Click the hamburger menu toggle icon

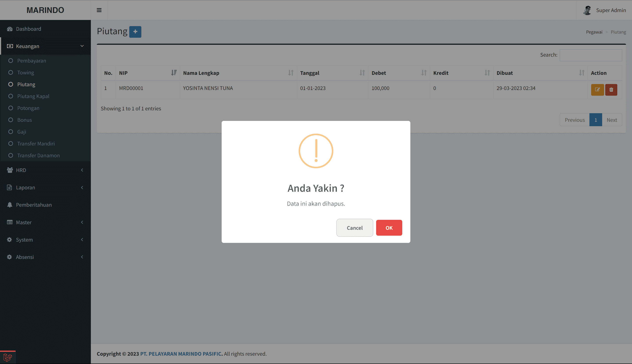[x=99, y=10]
